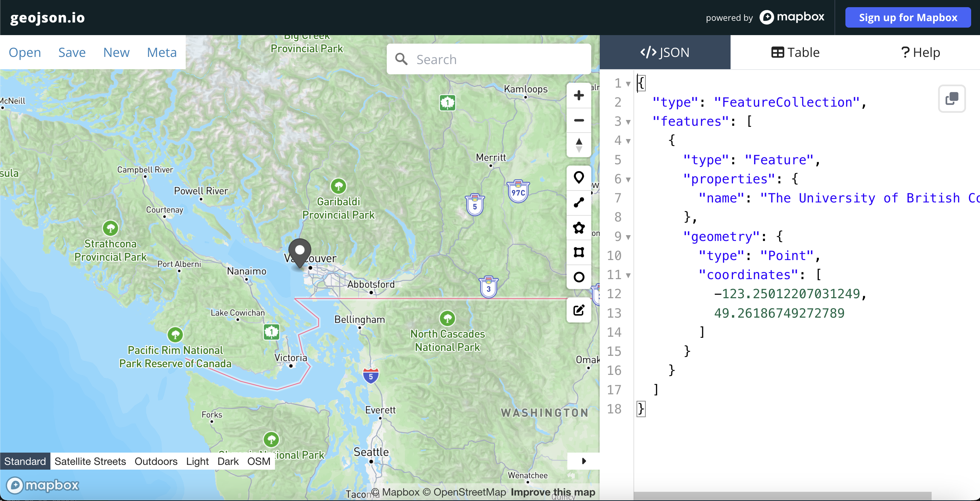980x501 pixels.
Task: Click Highway 97C shield on map
Action: 518,191
